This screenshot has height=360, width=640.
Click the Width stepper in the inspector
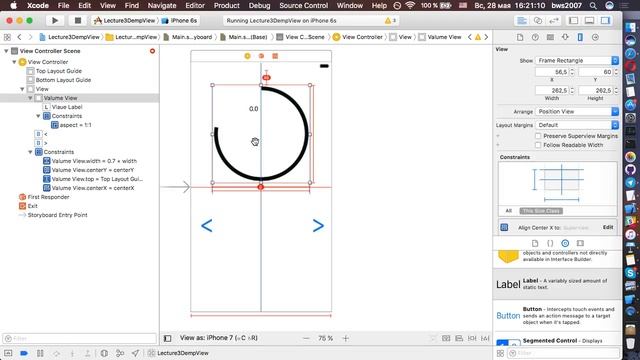coord(572,91)
